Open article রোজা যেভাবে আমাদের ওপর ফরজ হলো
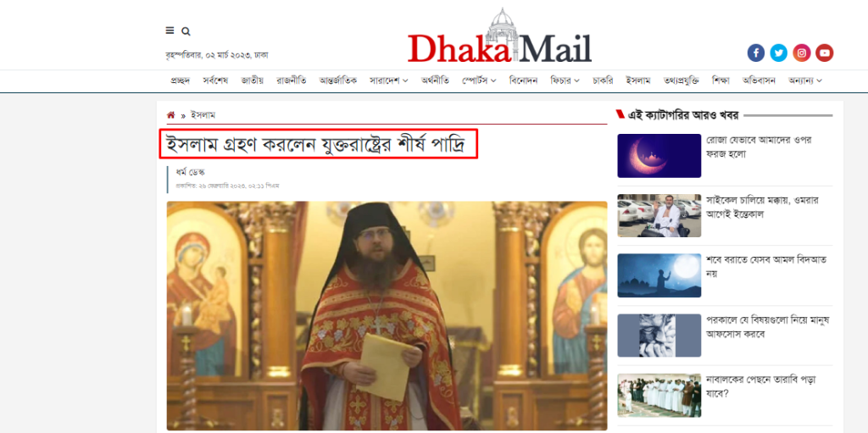This screenshot has height=433, width=868. [759, 147]
